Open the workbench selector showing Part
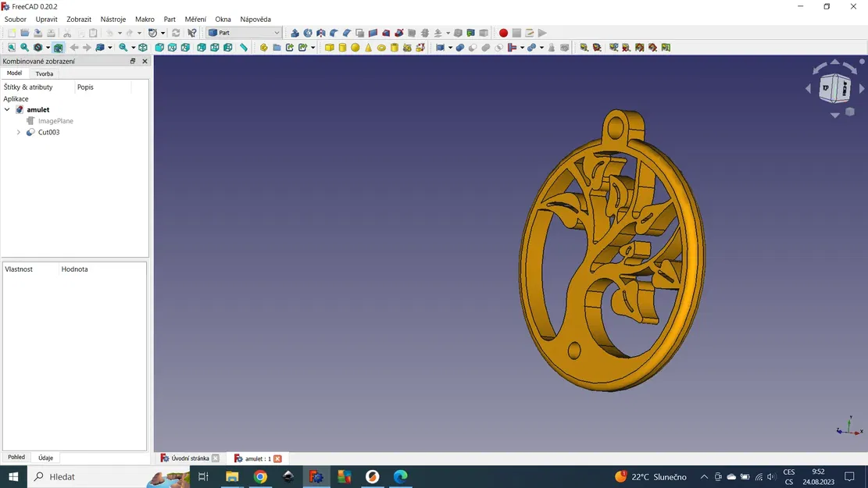868x488 pixels. [x=245, y=33]
